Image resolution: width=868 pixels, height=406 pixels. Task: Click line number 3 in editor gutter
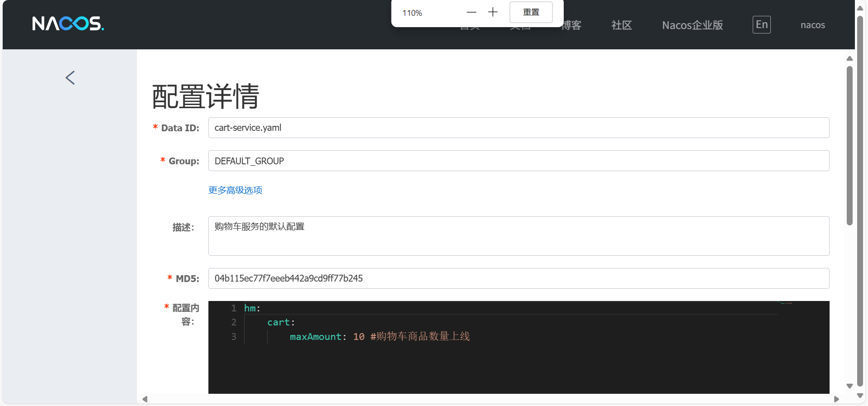(234, 337)
